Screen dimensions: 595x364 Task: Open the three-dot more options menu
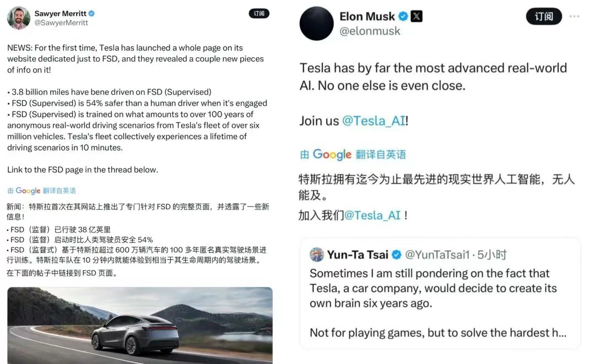click(x=574, y=17)
